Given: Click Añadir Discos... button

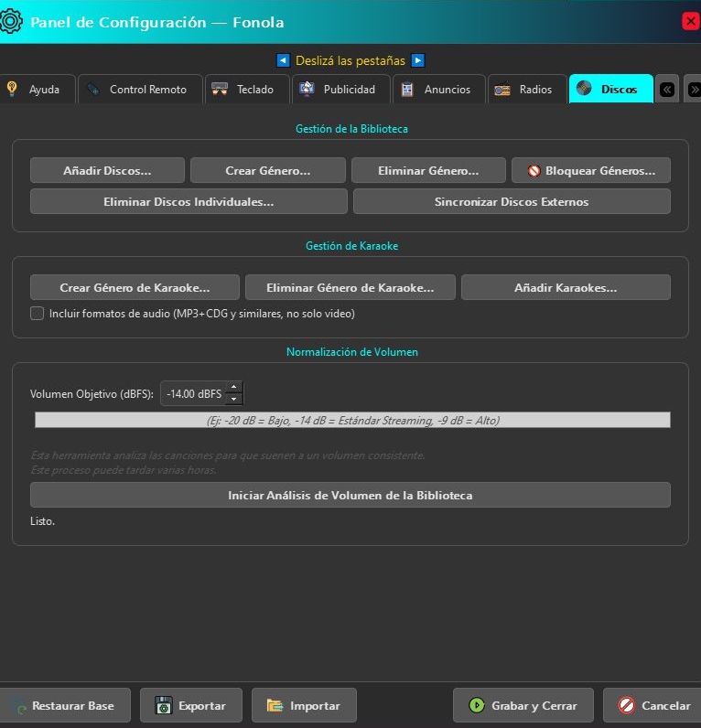Looking at the screenshot, I should point(107,170).
